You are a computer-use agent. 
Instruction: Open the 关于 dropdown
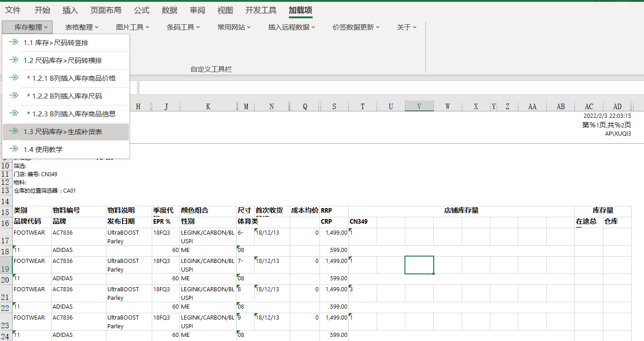[x=407, y=27]
